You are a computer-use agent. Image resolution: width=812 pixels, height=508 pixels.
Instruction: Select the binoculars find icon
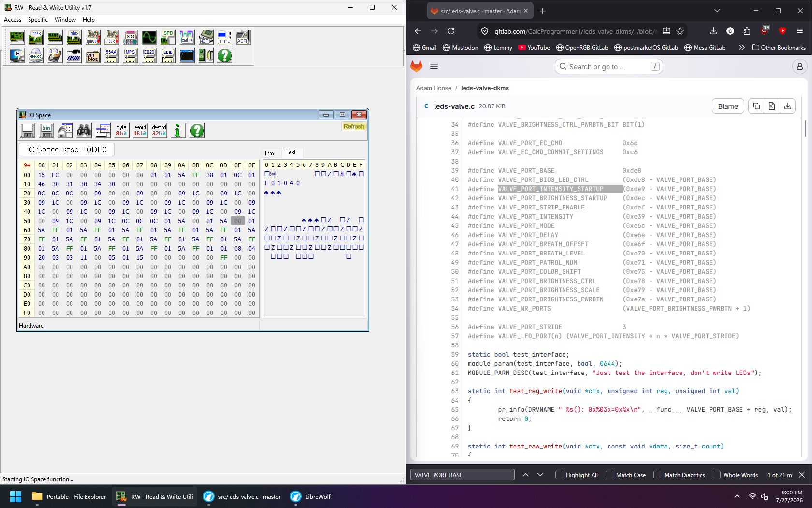pyautogui.click(x=84, y=131)
